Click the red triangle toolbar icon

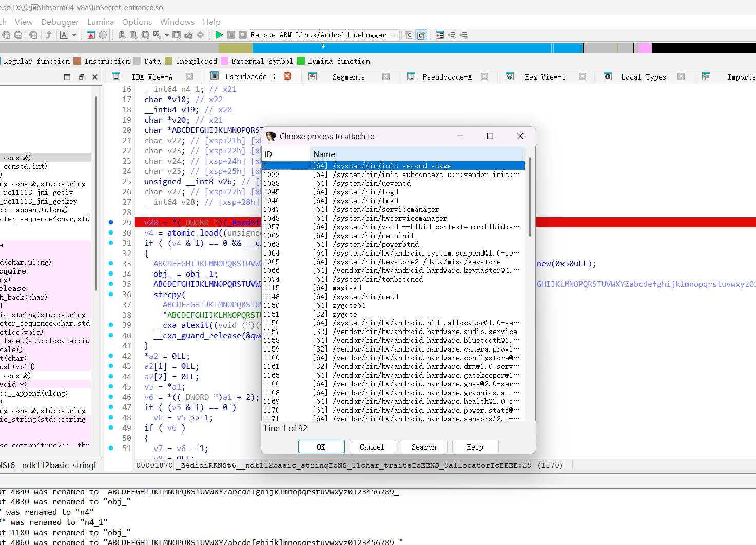click(x=91, y=35)
